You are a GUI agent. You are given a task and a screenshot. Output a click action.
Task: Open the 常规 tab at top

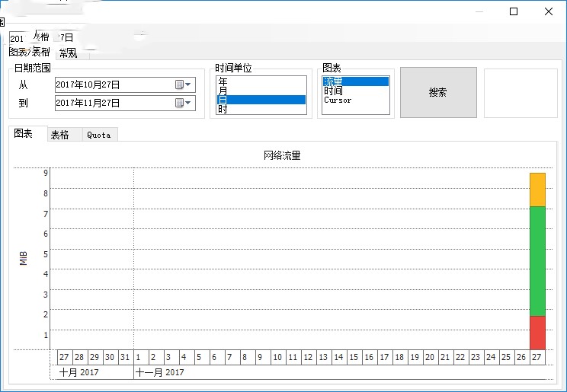pos(68,53)
